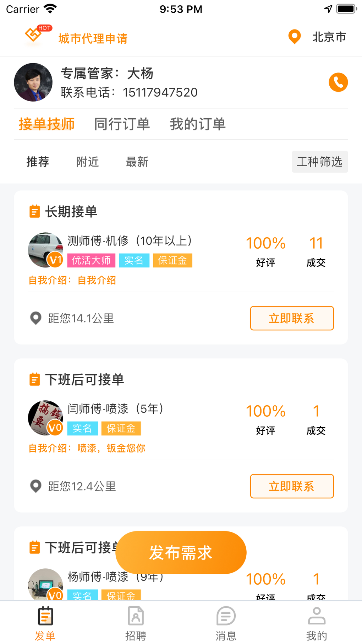The width and height of the screenshot is (362, 644).
Task: Go to the 我的 profile tab icon
Action: 316,616
